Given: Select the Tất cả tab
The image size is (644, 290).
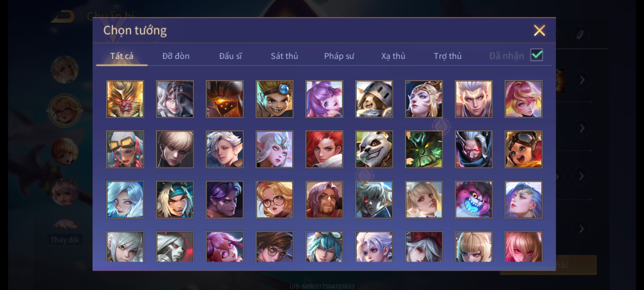Looking at the screenshot, I should (x=122, y=56).
